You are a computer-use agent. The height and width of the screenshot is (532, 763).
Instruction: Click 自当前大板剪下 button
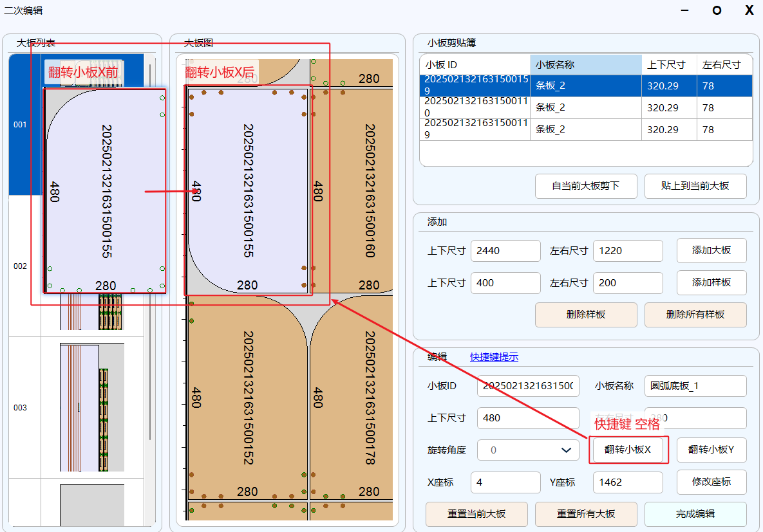[x=586, y=186]
